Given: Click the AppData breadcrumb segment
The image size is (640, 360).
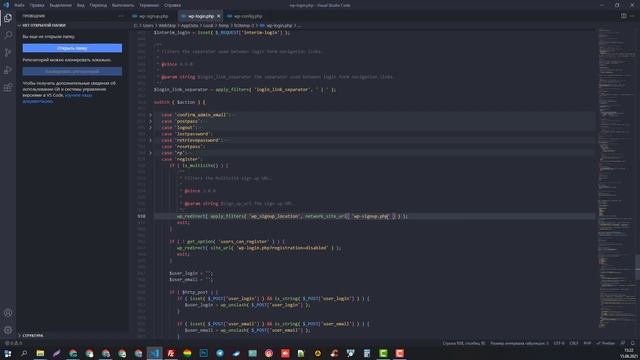Looking at the screenshot, I should coord(189,25).
